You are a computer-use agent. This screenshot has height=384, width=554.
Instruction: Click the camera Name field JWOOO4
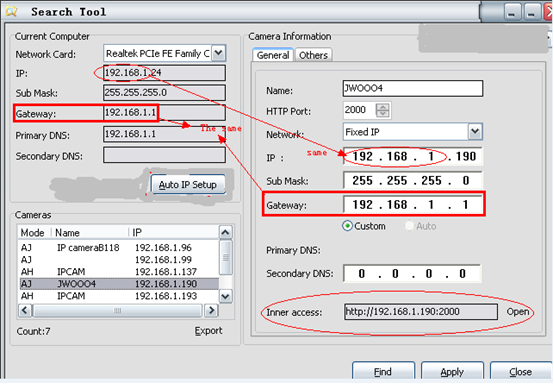point(413,88)
